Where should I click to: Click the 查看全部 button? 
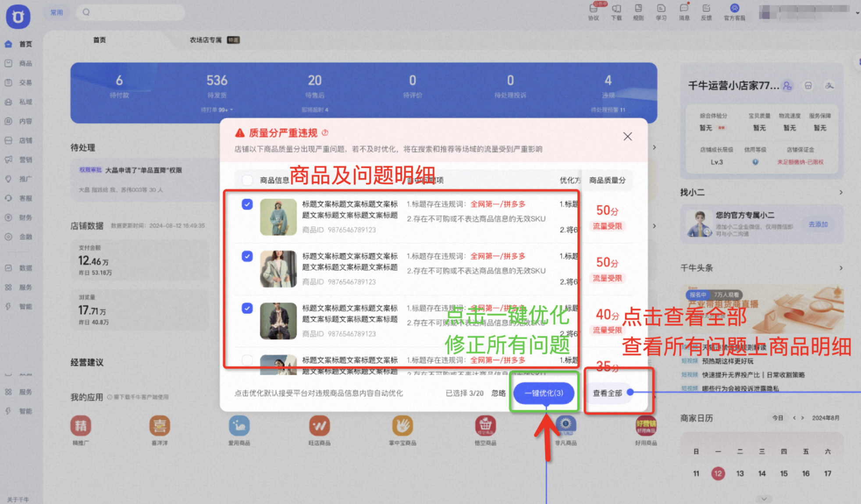(608, 393)
